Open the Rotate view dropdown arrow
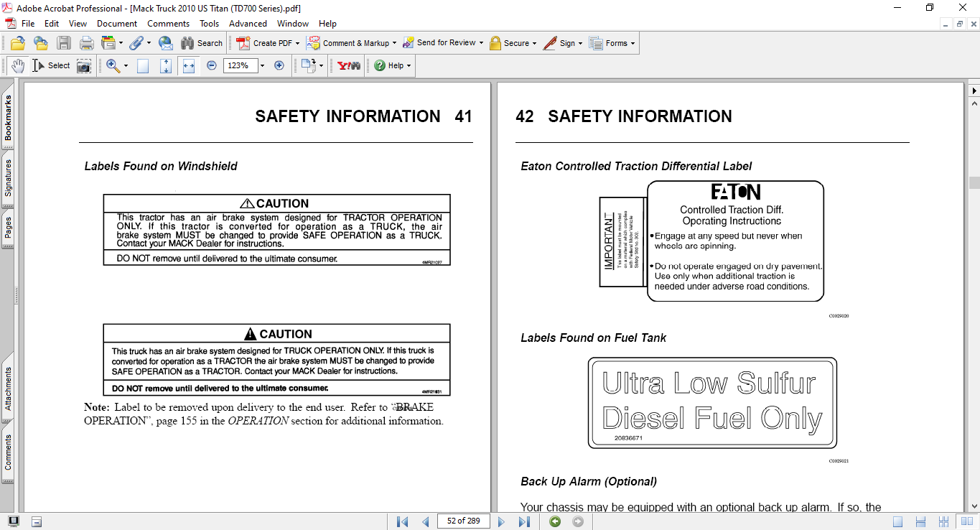The height and width of the screenshot is (530, 980). click(x=321, y=65)
